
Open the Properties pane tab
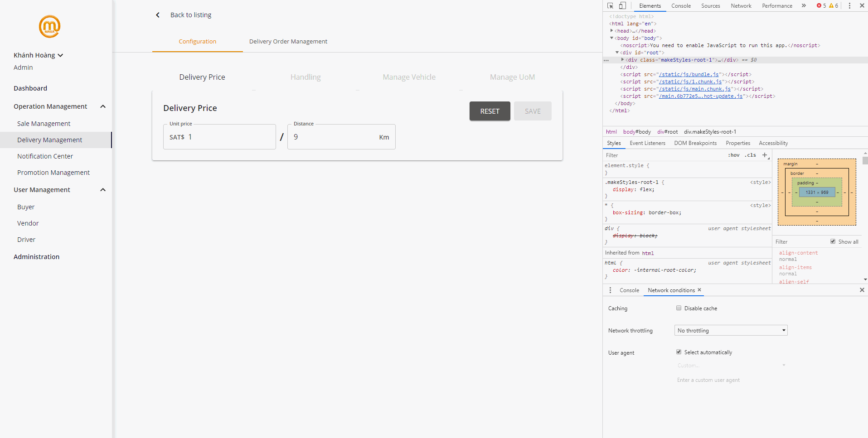(738, 143)
